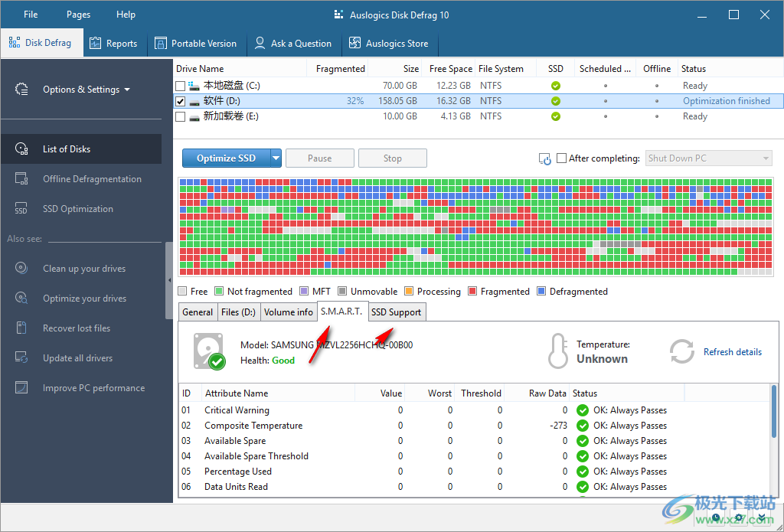Viewport: 784px width, 532px height.
Task: Click the Raw Data column header
Action: pyautogui.click(x=537, y=393)
